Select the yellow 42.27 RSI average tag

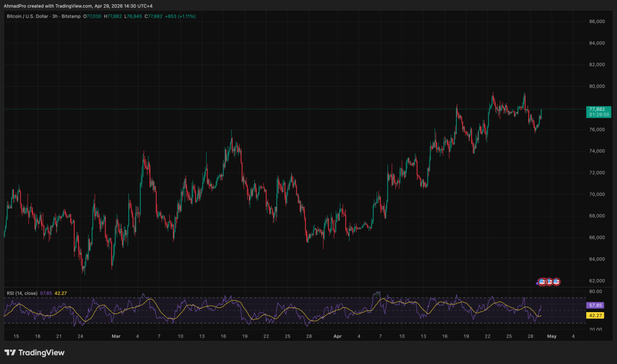(x=595, y=315)
